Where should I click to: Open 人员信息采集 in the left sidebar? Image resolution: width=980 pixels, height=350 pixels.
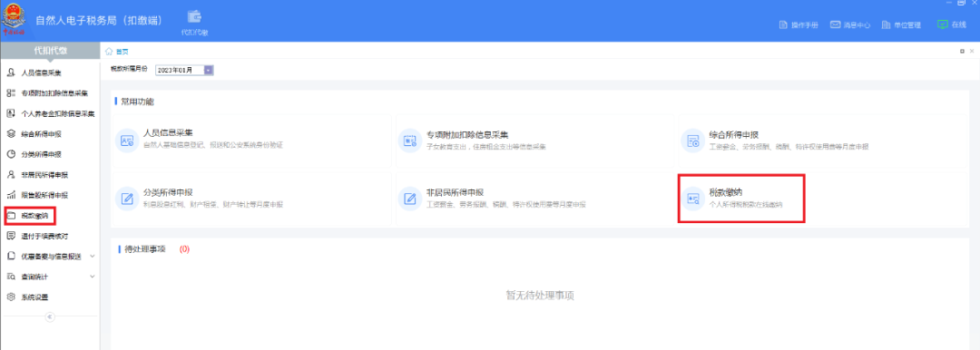[41, 73]
